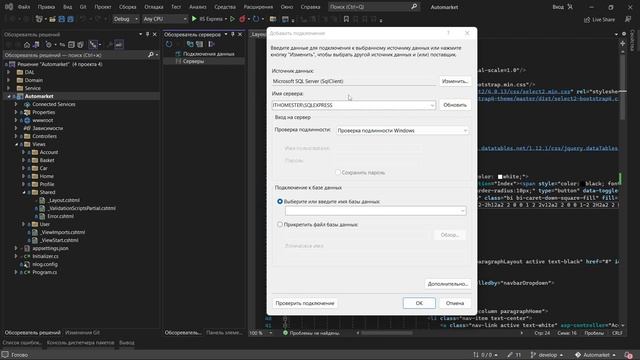Click the Изменить... button
Viewport: 640px width, 360px height.
pos(455,81)
